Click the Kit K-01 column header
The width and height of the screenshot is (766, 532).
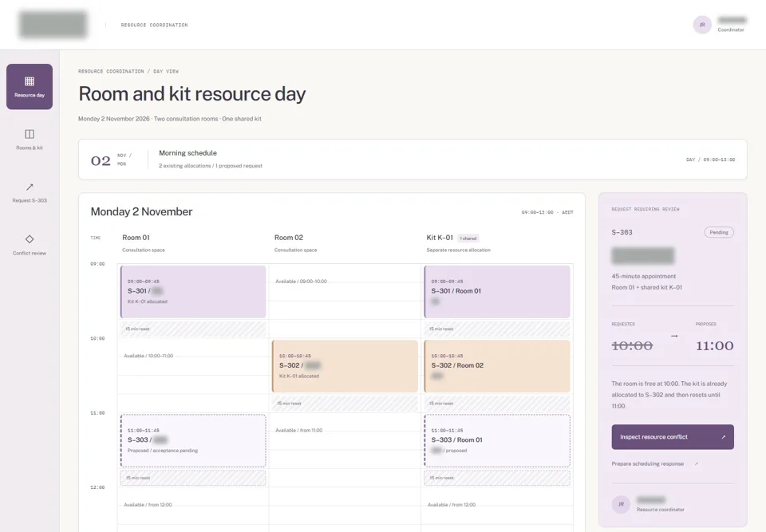click(x=440, y=238)
